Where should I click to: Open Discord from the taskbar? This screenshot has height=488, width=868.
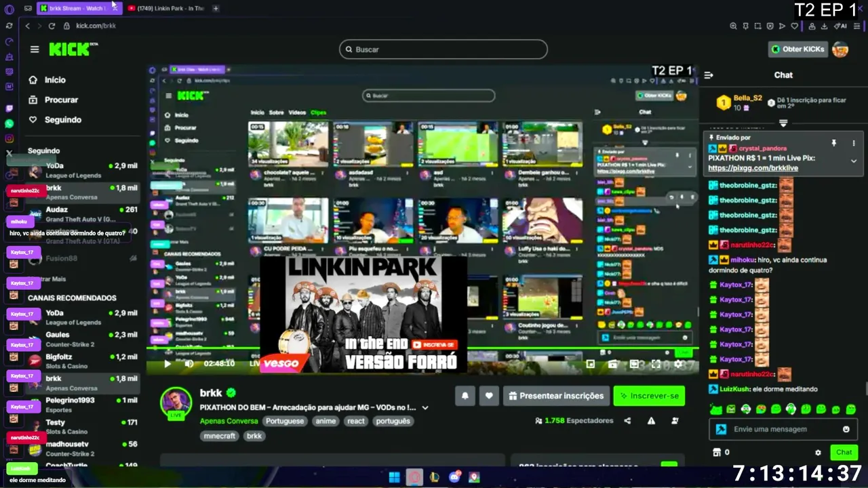click(x=454, y=477)
